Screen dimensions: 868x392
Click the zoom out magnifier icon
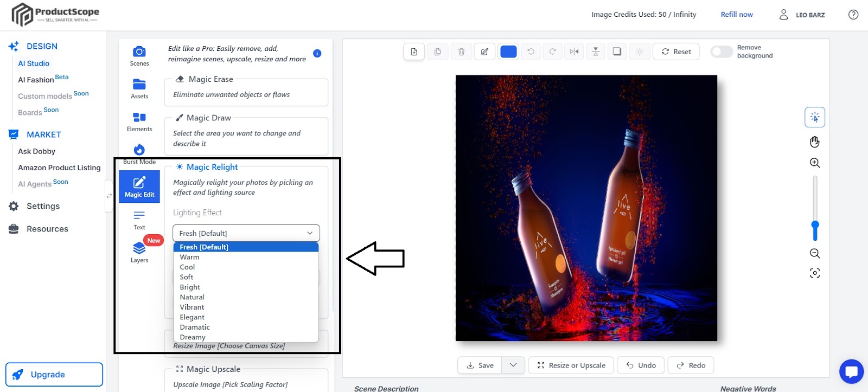(815, 253)
